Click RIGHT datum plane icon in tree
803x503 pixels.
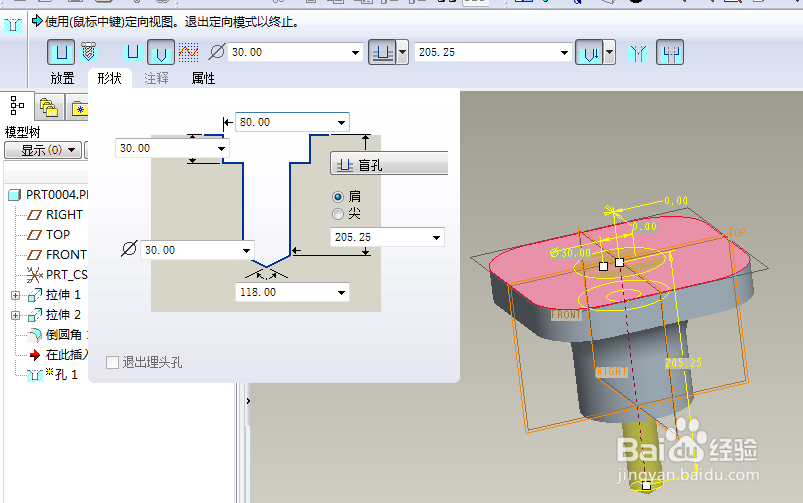[34, 215]
